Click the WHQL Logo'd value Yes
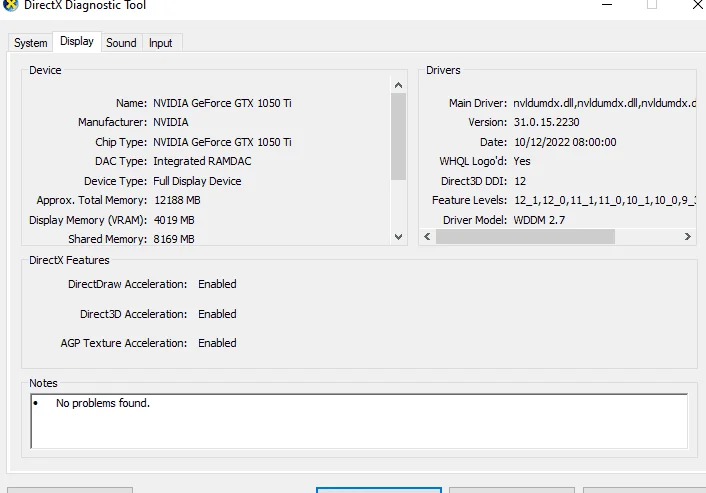Viewport: 706px width, 493px height. click(522, 161)
